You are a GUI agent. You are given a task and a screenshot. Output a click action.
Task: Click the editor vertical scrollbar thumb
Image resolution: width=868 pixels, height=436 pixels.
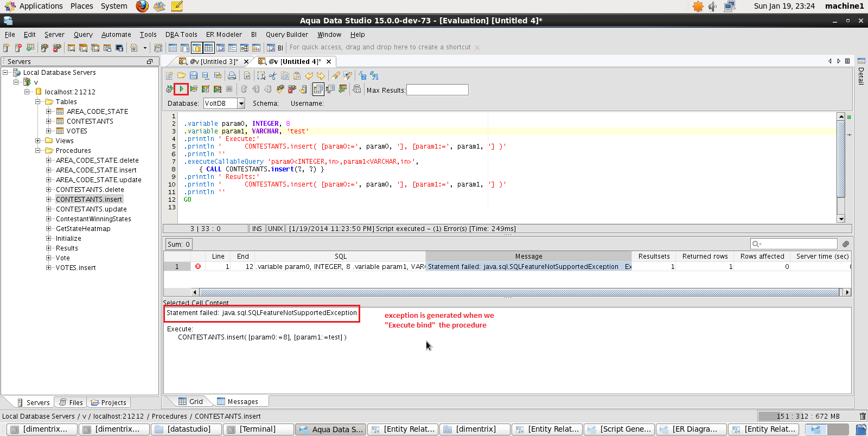[x=841, y=159]
